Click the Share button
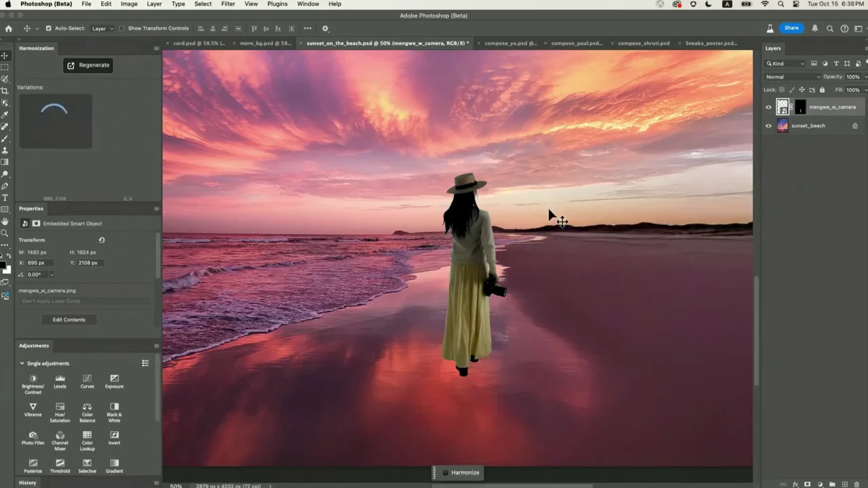868x488 pixels. [791, 28]
